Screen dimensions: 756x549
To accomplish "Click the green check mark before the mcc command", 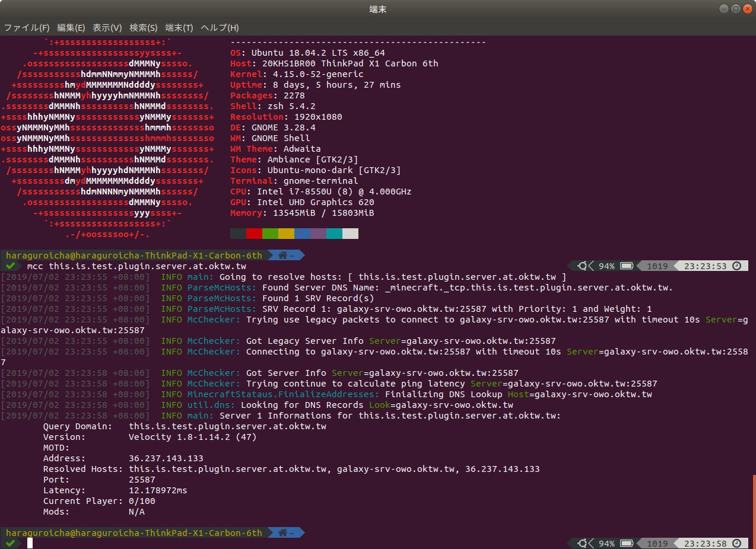I will click(x=9, y=266).
